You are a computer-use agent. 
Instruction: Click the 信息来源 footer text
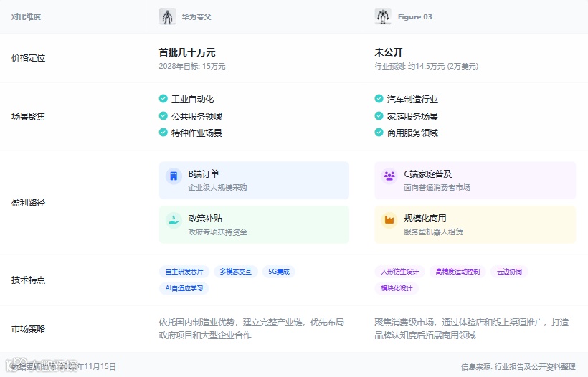tap(518, 366)
